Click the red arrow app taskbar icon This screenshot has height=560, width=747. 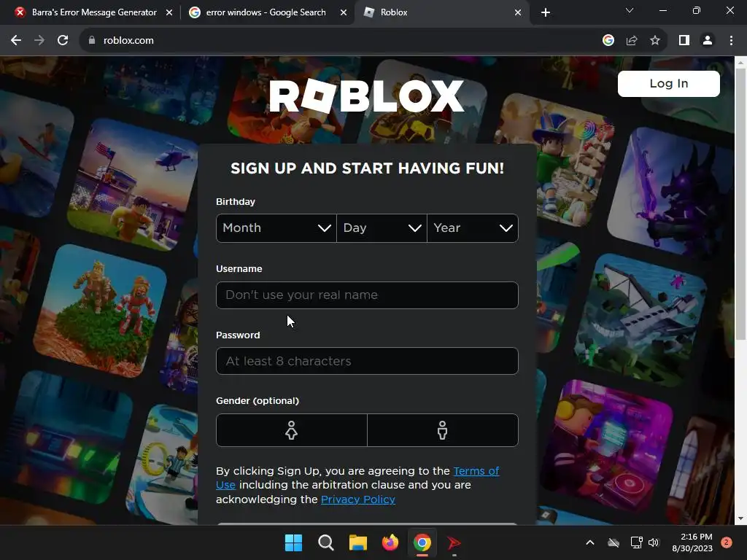coord(454,542)
